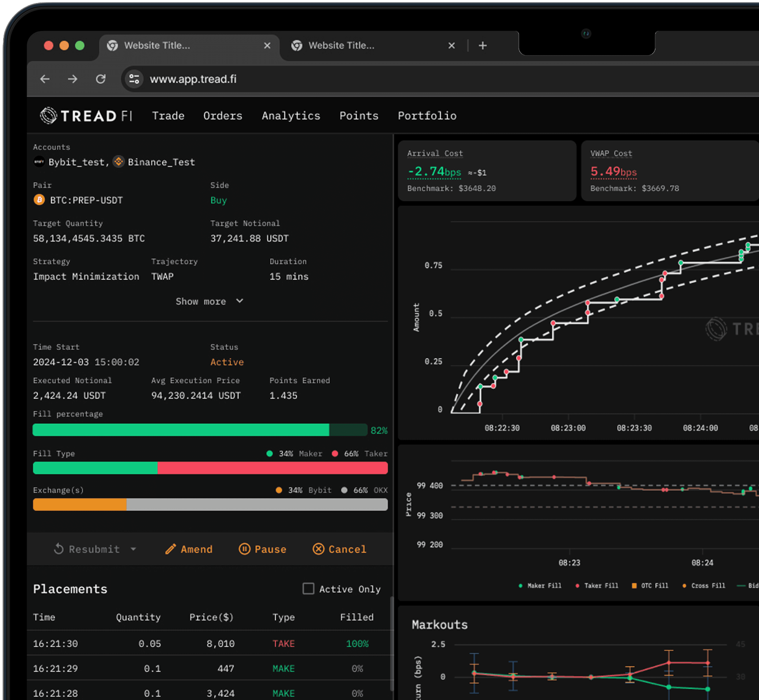The image size is (759, 700).
Task: Select the 16:21:29 placement row
Action: [x=208, y=668]
